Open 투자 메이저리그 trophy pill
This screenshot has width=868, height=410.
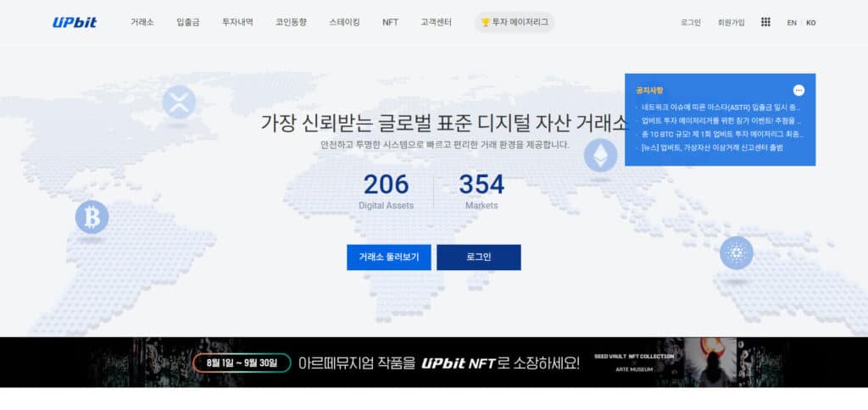[515, 23]
